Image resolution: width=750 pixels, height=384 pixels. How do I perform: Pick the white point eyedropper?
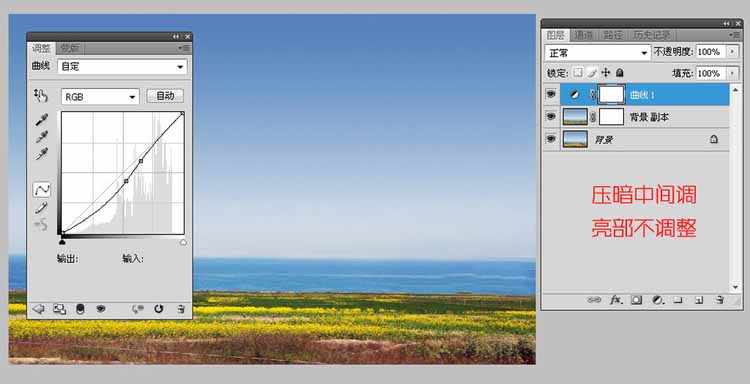(42, 154)
